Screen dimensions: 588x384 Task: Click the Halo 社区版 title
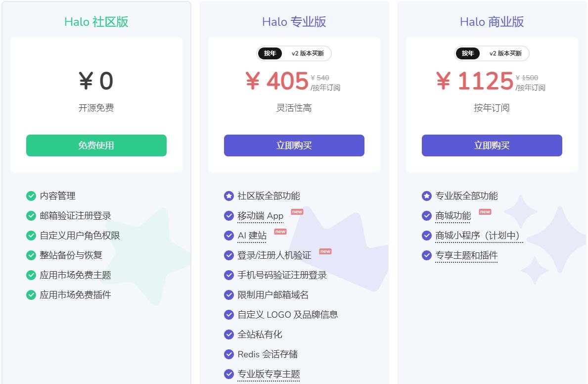(x=96, y=22)
